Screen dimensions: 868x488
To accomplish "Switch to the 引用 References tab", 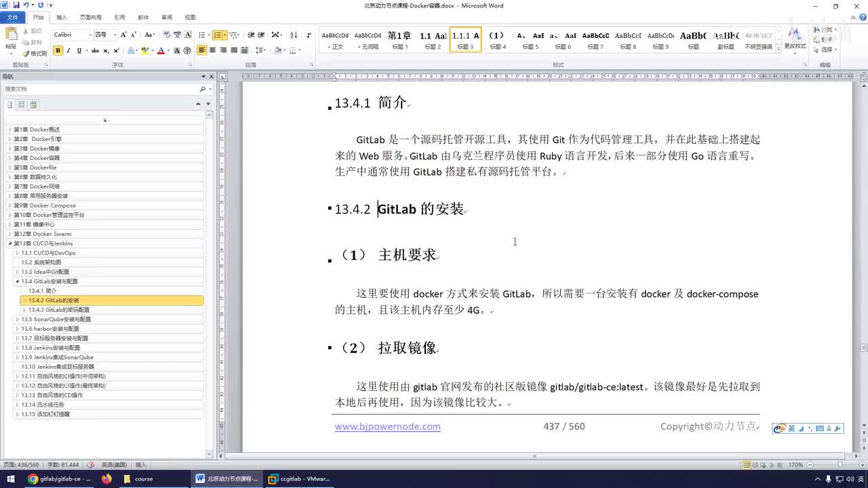I will click(119, 18).
